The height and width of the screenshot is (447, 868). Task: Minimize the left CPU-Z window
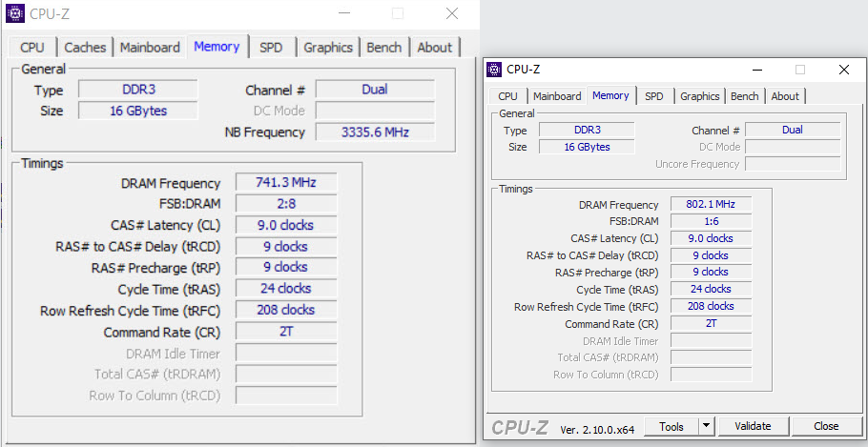(344, 13)
